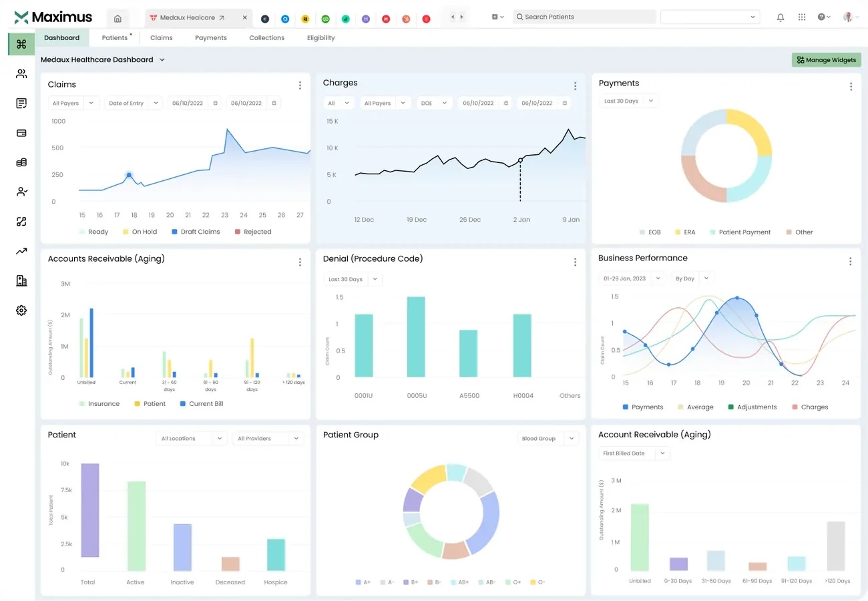Open the Date of Entry dropdown
868x601 pixels.
click(134, 103)
